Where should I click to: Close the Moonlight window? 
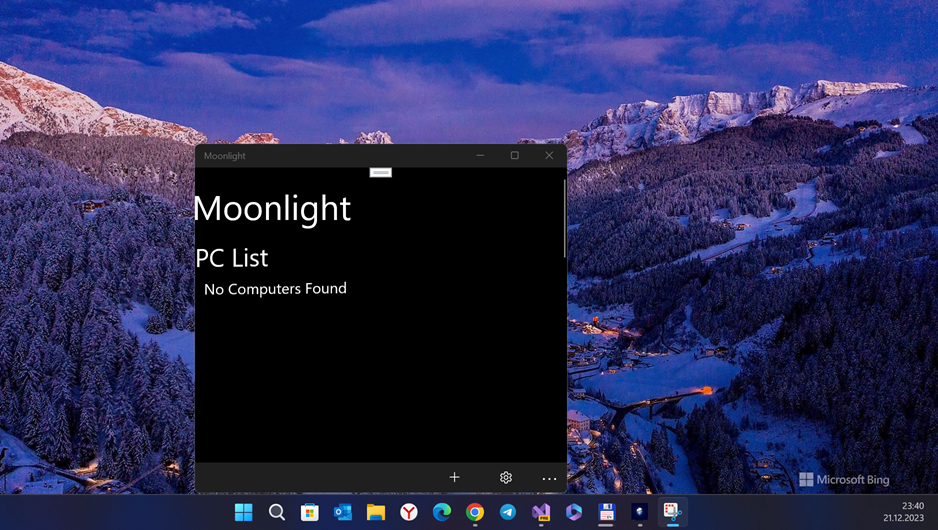click(549, 156)
